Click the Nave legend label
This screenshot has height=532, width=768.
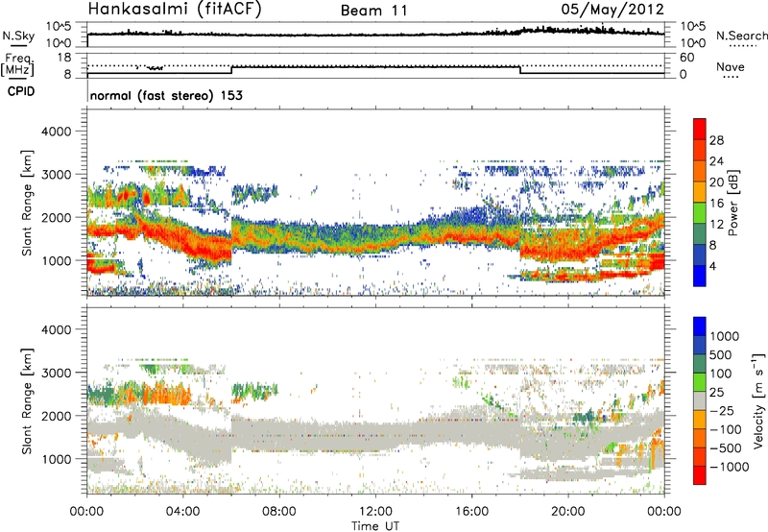[731, 66]
